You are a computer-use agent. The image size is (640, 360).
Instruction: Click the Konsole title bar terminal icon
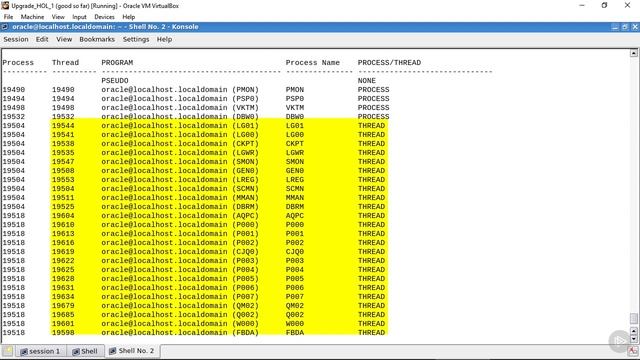pos(4,27)
